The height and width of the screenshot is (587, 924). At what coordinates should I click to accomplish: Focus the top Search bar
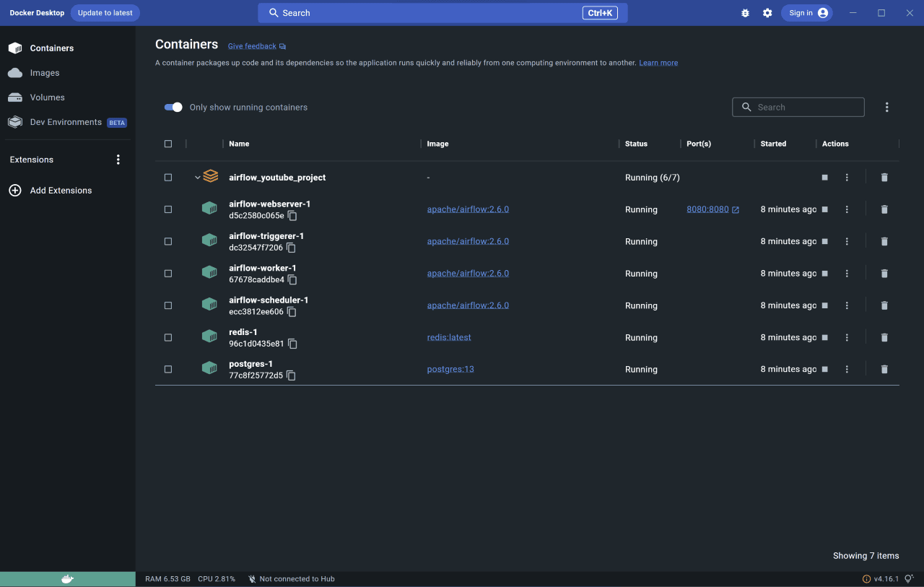tap(443, 13)
